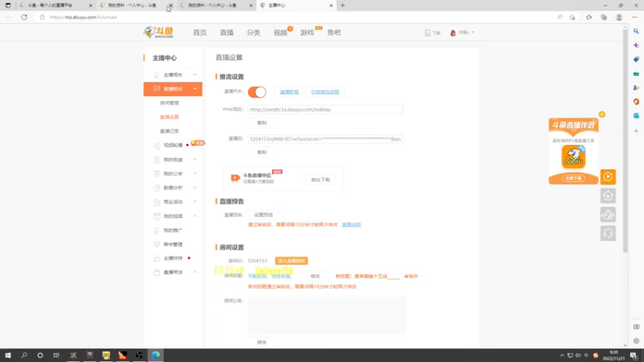Click 修改 next to the room title

(315, 276)
